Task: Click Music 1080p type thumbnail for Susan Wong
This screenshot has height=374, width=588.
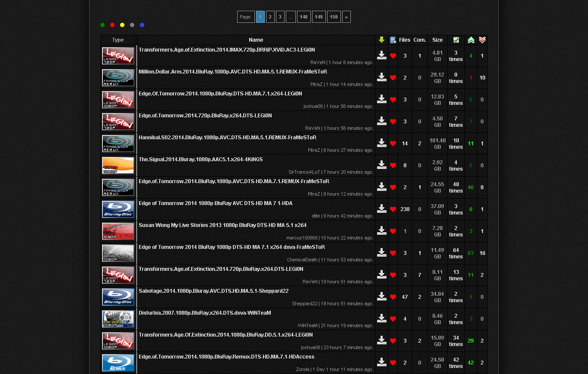Action: (118, 231)
